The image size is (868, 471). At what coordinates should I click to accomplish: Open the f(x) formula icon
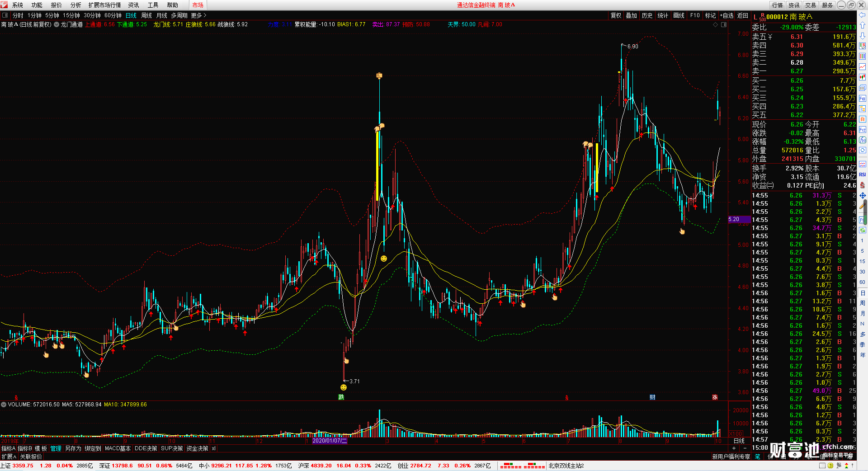(863, 140)
